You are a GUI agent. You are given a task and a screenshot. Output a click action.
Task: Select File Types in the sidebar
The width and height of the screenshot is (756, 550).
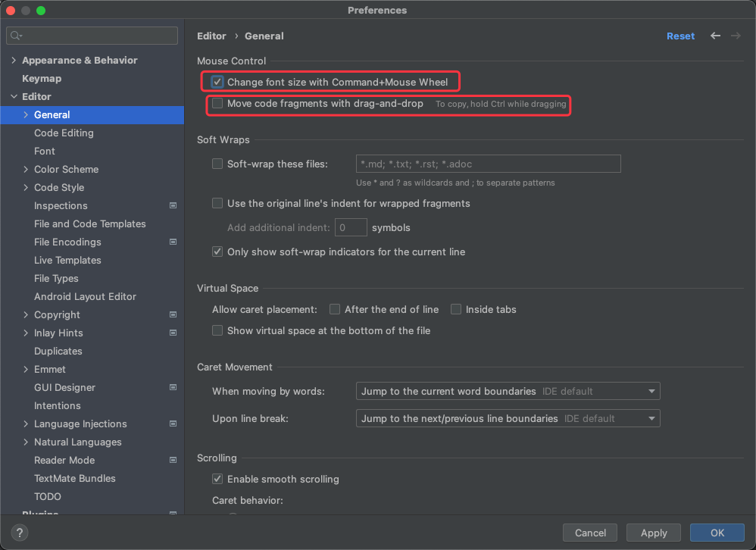coord(56,279)
